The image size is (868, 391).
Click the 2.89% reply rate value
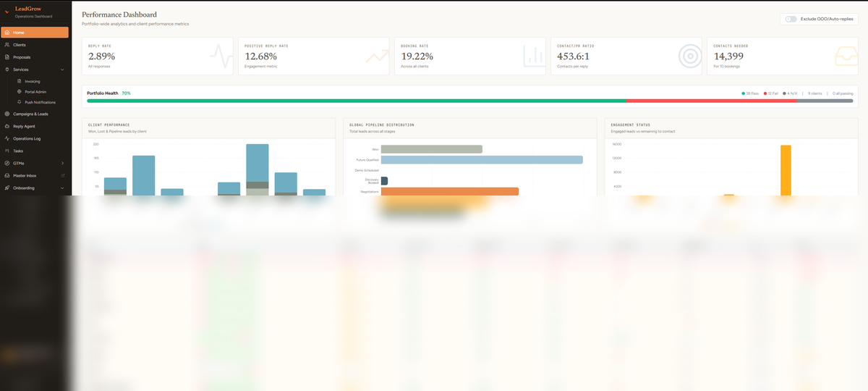point(101,56)
